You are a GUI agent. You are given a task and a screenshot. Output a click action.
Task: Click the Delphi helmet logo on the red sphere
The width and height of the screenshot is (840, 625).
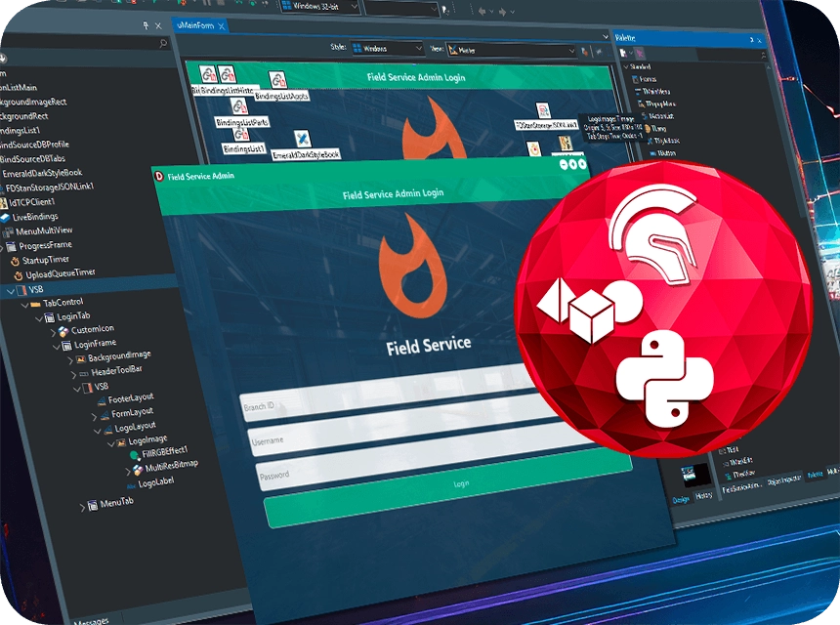coord(651,233)
